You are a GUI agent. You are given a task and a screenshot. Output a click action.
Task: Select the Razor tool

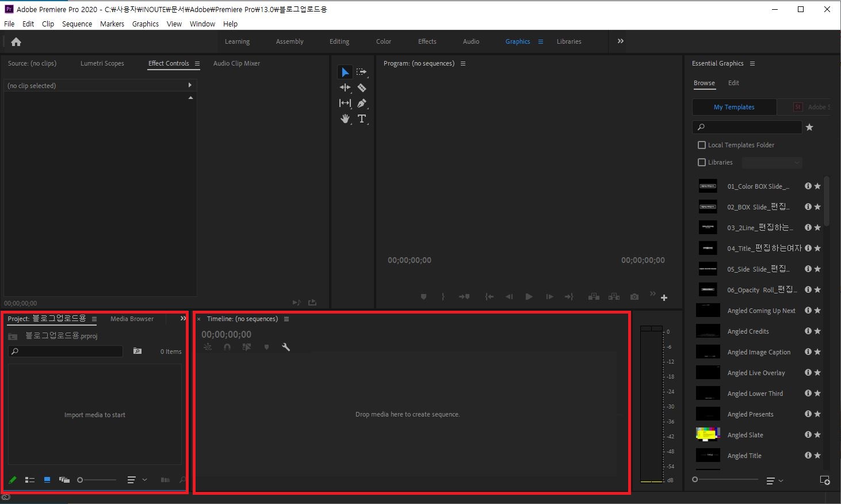361,87
